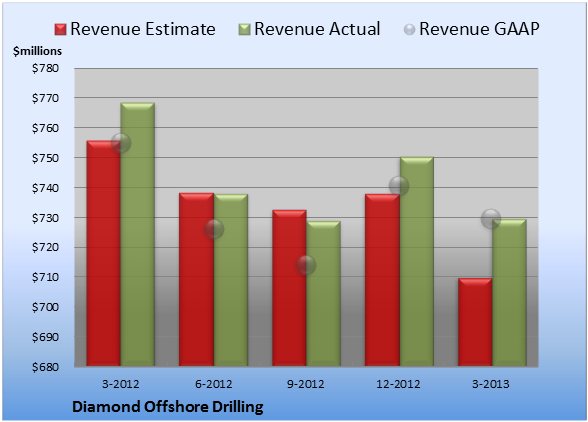Image resolution: width=588 pixels, height=422 pixels.
Task: Click the '$750' y-axis value
Action: click(45, 158)
